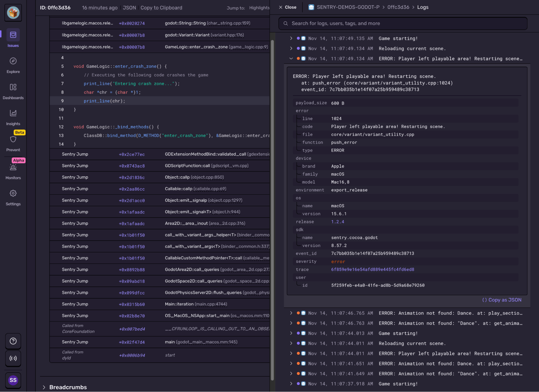539x392 pixels.
Task: Collapse the expanded Player left playable area log
Action: point(291,59)
